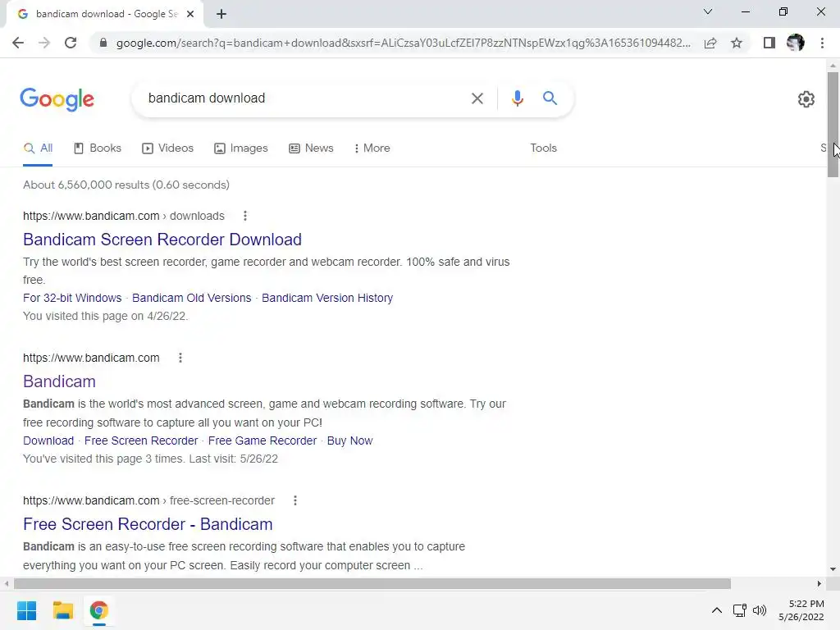The height and width of the screenshot is (630, 840).
Task: Switch to the Videos tab
Action: coord(167,148)
